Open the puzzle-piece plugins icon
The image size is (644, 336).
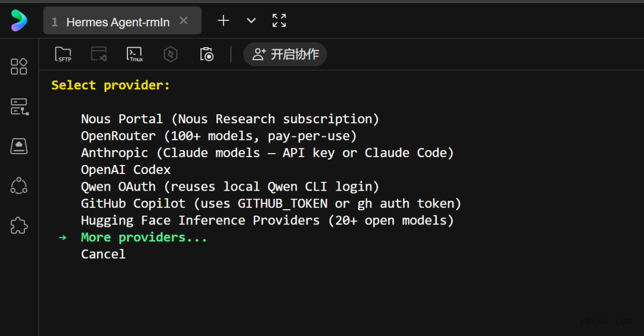[19, 226]
